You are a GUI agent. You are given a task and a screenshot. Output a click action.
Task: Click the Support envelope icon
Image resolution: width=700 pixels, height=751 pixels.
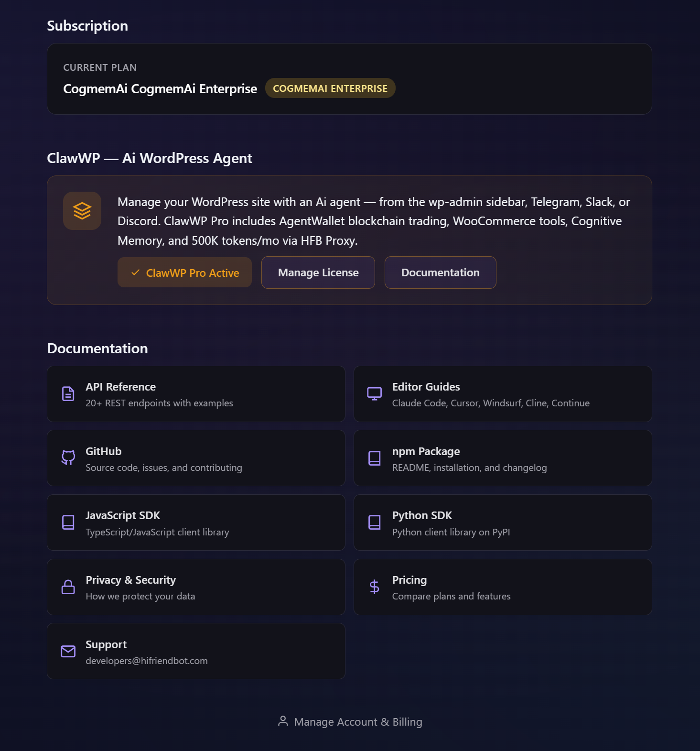[x=68, y=651]
